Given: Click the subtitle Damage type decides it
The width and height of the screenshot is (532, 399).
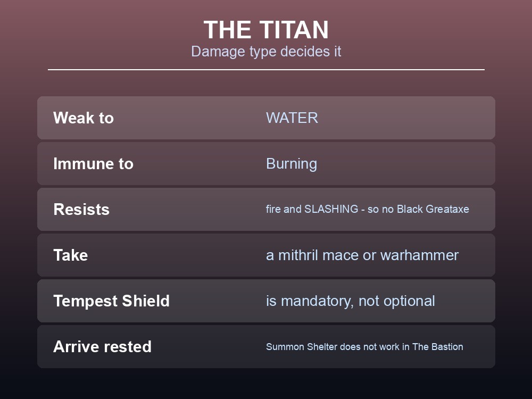Looking at the screenshot, I should point(266,52).
